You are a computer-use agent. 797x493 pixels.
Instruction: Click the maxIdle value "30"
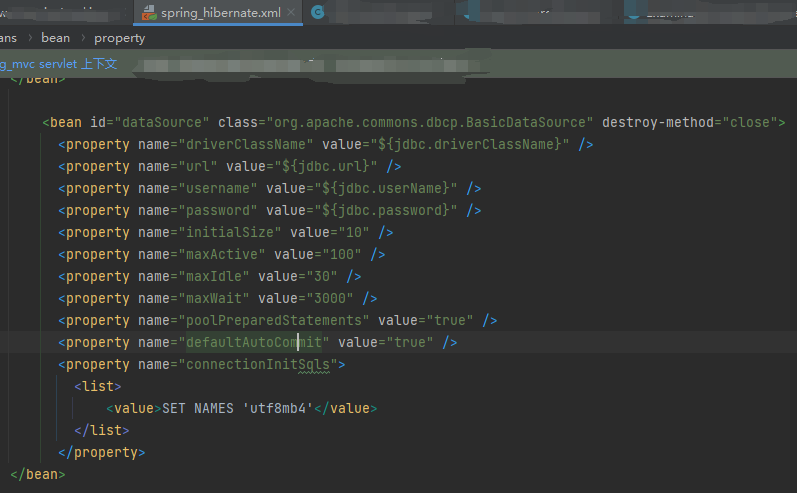pos(322,276)
